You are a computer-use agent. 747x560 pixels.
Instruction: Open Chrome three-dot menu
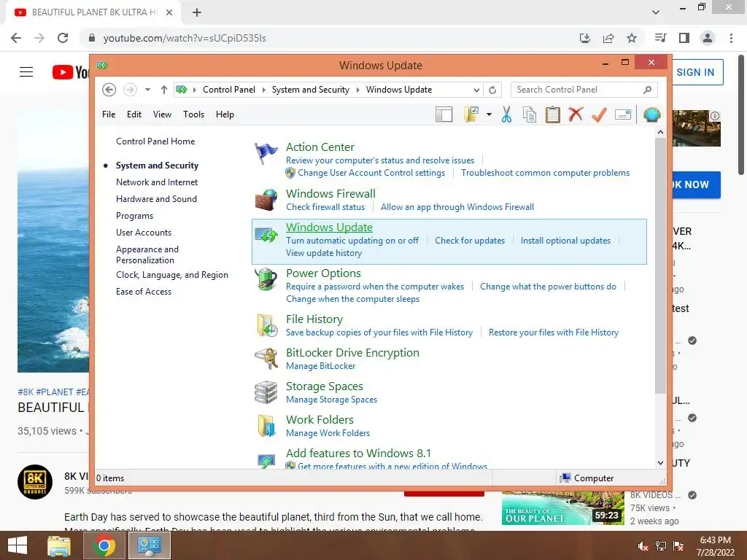click(x=731, y=38)
